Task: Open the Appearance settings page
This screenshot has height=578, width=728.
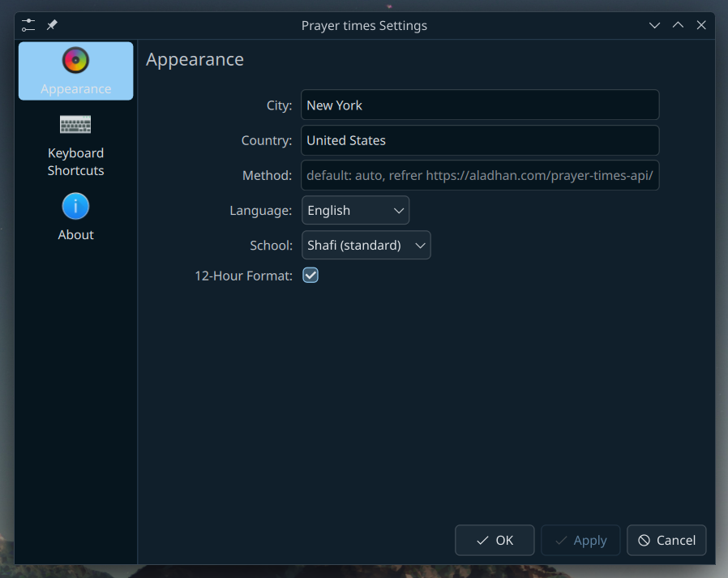Action: [75, 71]
